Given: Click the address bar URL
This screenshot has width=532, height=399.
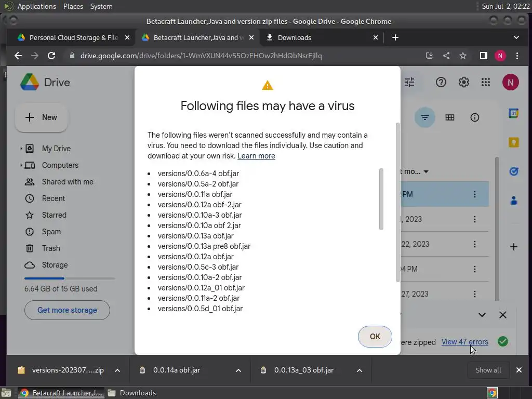Looking at the screenshot, I should click(201, 56).
